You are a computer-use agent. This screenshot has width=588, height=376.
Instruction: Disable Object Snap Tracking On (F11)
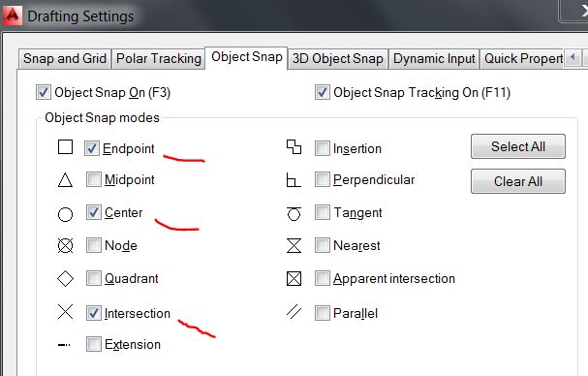pyautogui.click(x=323, y=92)
